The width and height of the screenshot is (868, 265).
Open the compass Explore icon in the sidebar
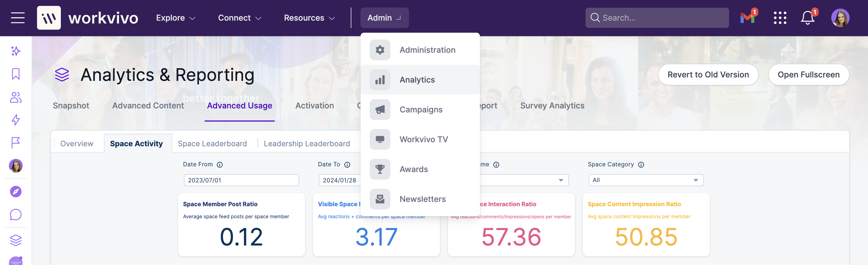tap(15, 191)
